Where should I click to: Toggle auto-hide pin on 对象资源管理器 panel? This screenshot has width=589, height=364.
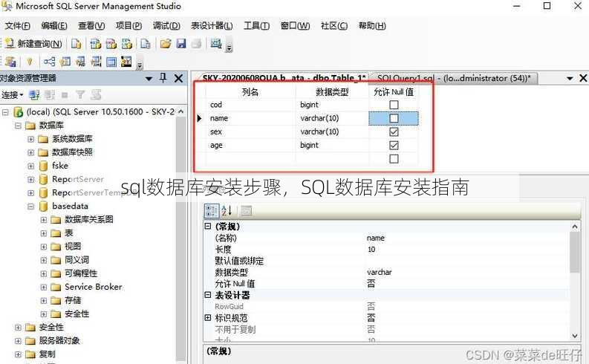tap(163, 78)
